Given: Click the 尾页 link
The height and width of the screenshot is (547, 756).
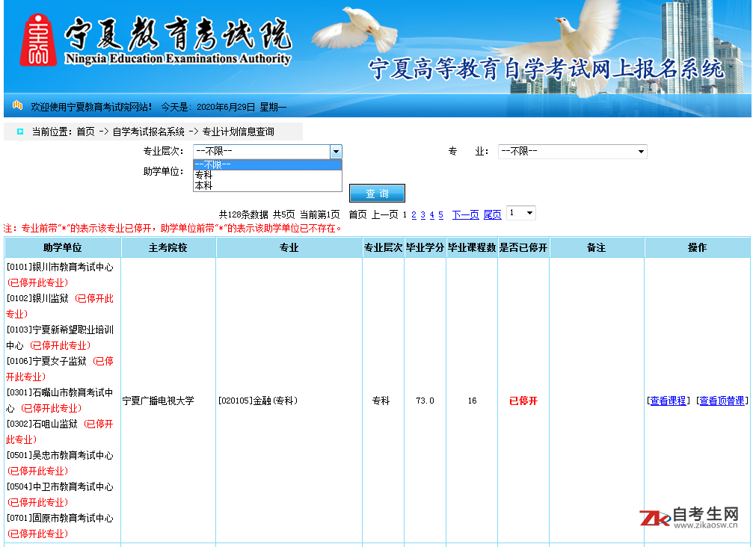Looking at the screenshot, I should click(492, 215).
